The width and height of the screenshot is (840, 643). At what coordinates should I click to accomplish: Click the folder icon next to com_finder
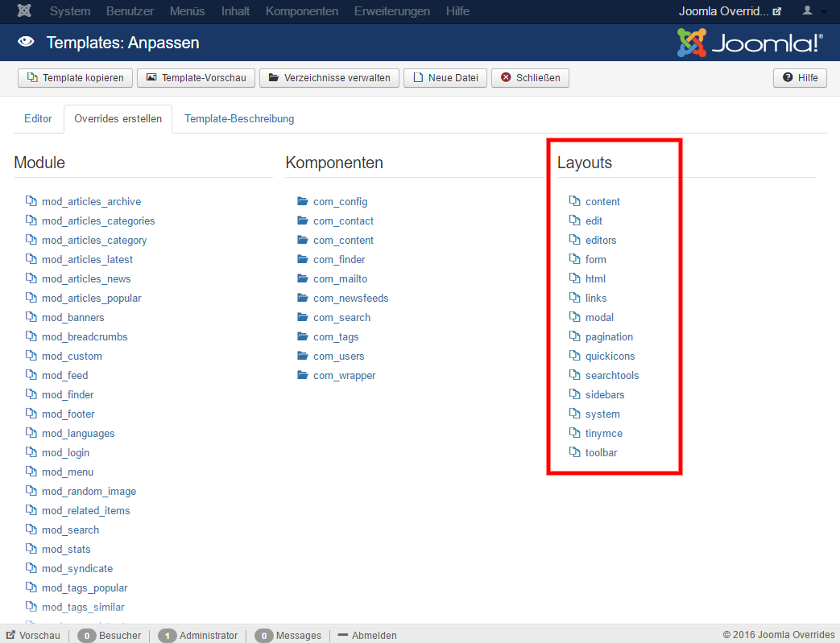(x=303, y=259)
